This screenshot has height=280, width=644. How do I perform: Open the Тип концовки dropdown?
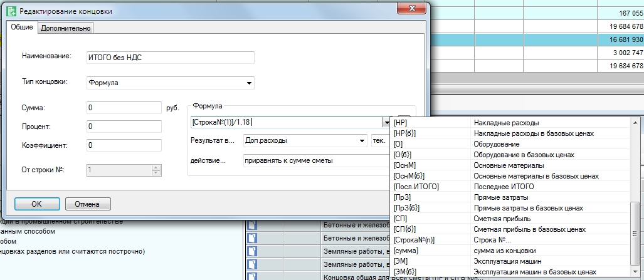coord(249,82)
